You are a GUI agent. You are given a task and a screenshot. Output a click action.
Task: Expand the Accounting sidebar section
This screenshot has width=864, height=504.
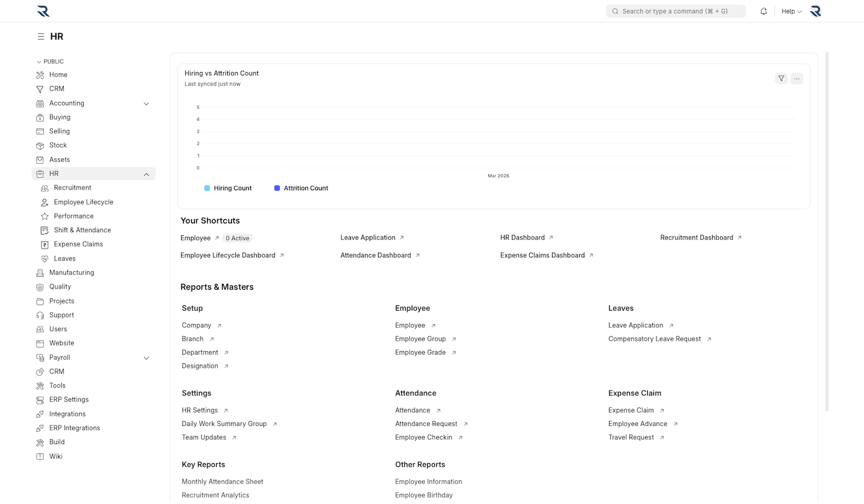(x=146, y=103)
